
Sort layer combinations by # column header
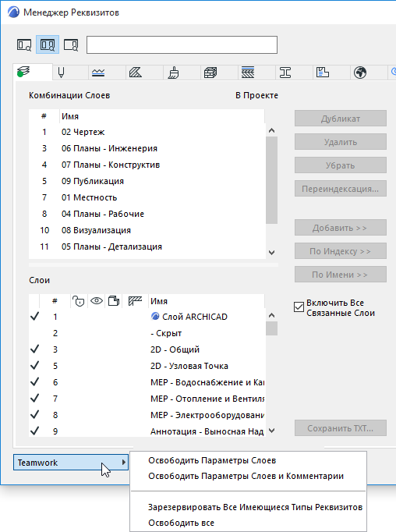coord(44,116)
